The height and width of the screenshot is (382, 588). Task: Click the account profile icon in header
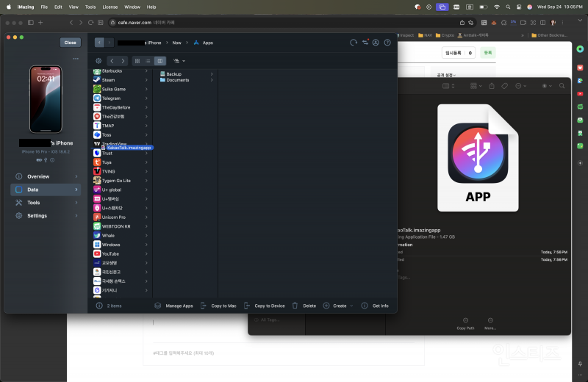pyautogui.click(x=376, y=43)
